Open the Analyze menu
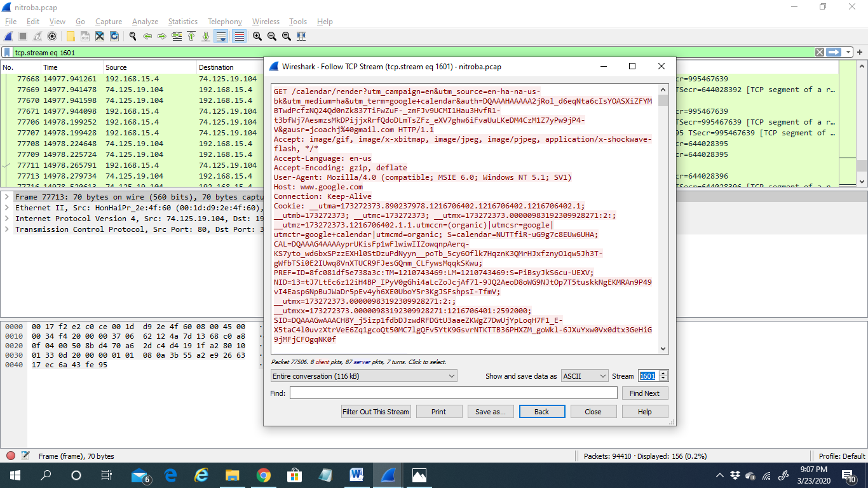Image resolution: width=868 pixels, height=488 pixels. [145, 22]
